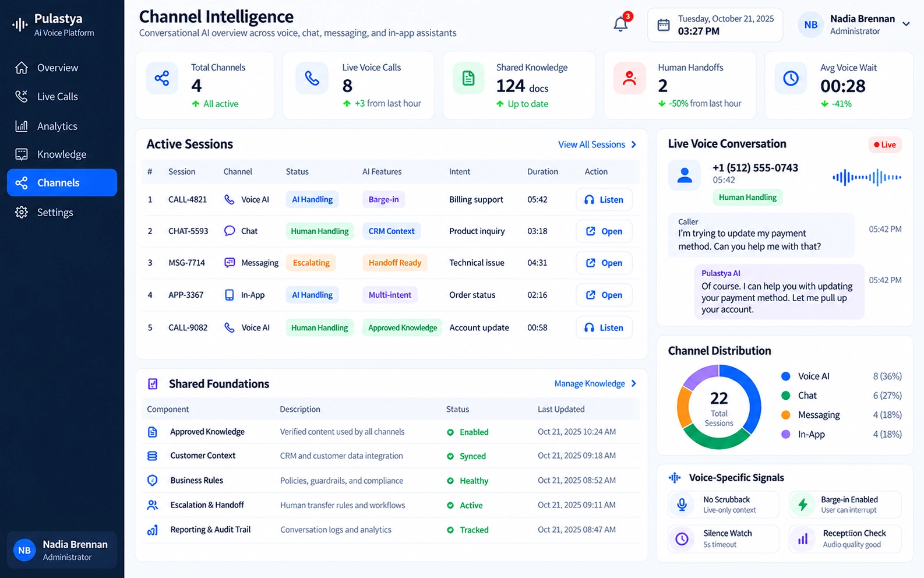
Task: Open Settings in the sidebar
Action: point(62,212)
